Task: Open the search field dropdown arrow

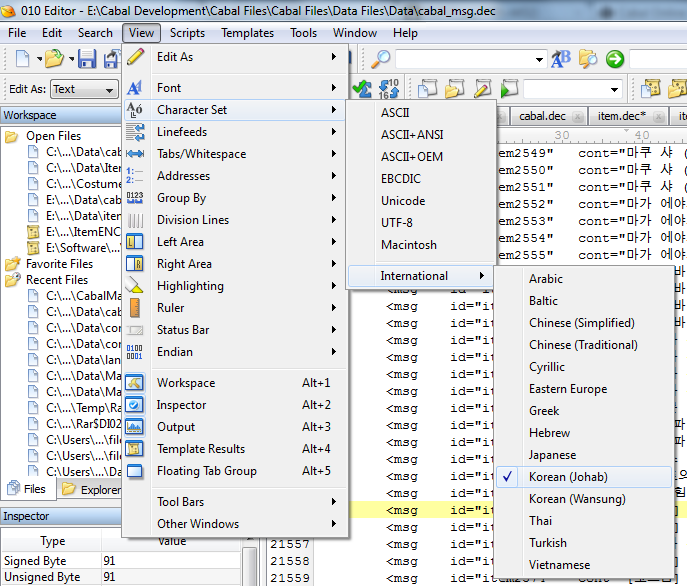Action: (x=539, y=60)
